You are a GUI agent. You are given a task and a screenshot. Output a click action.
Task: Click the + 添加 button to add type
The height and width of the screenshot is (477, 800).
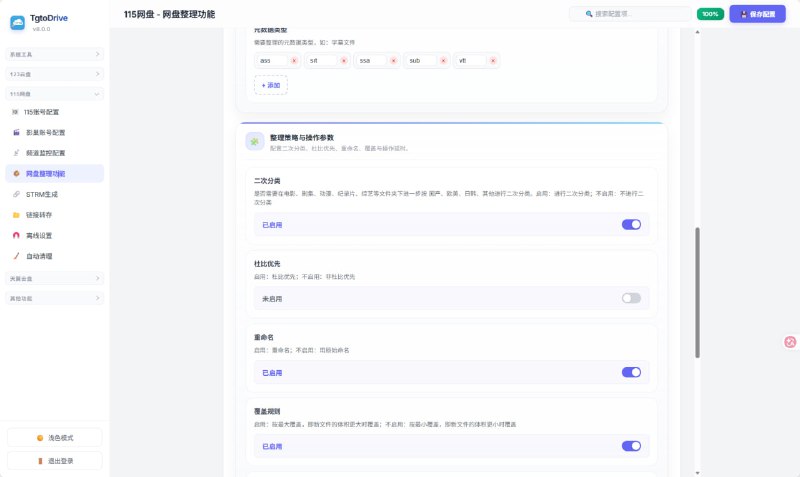pos(271,85)
